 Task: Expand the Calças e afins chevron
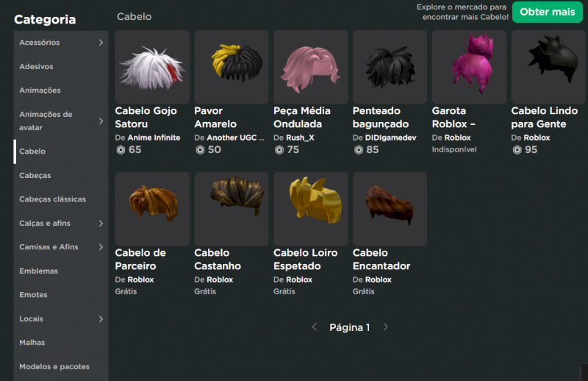tap(101, 224)
